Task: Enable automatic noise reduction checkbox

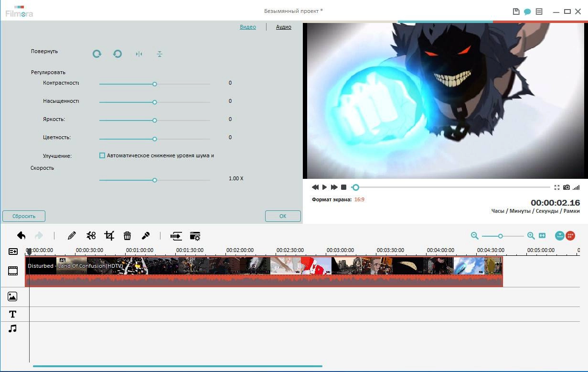Action: (x=102, y=155)
